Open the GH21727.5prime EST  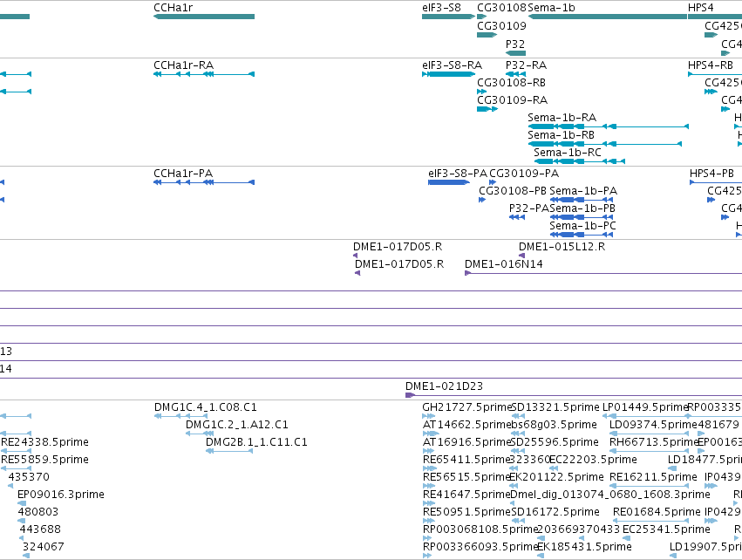click(428, 416)
